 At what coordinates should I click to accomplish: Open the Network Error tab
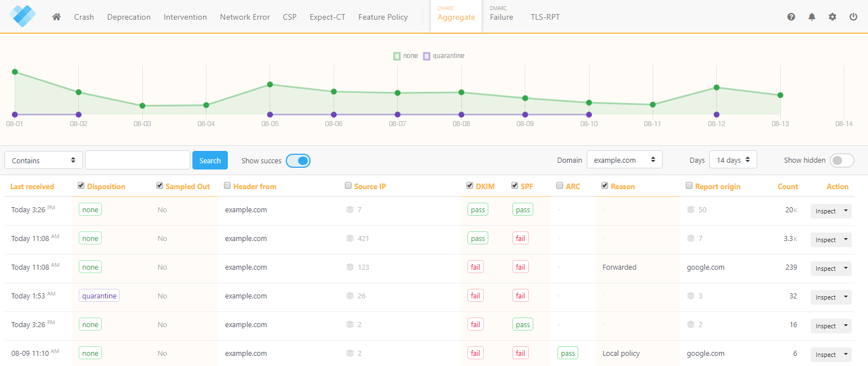coord(245,17)
